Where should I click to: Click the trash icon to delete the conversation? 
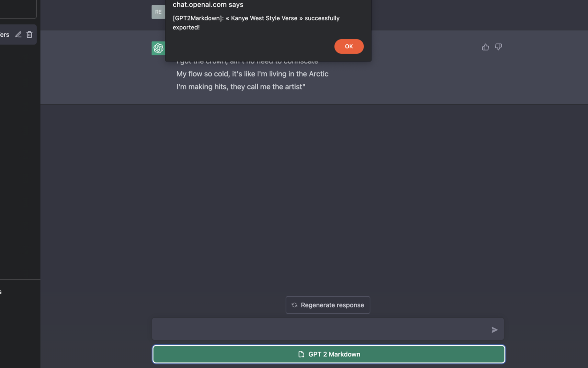pyautogui.click(x=29, y=34)
